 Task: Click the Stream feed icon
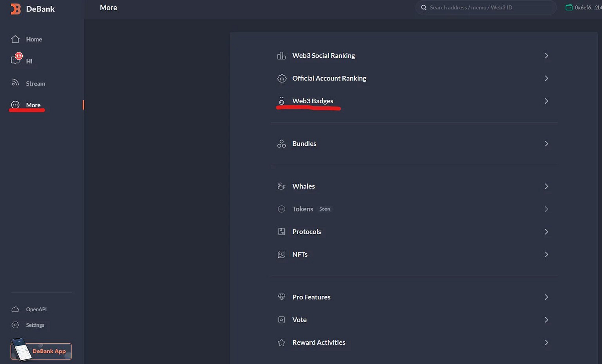(x=15, y=83)
